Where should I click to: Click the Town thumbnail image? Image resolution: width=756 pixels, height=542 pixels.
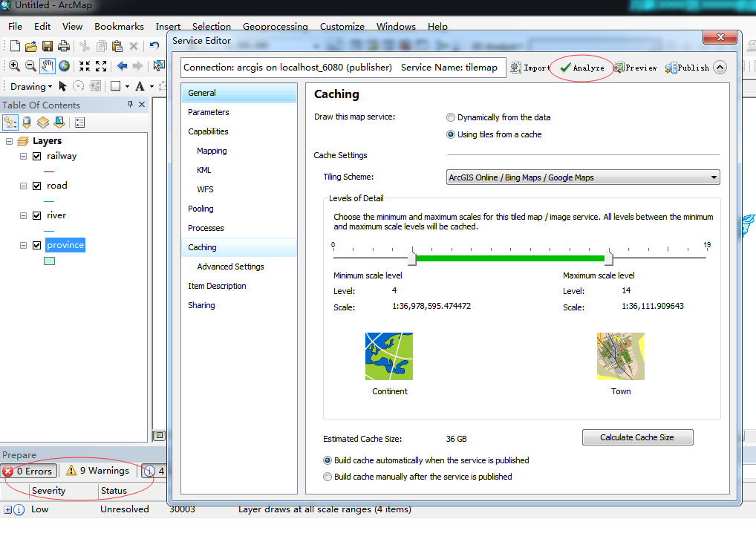[621, 356]
